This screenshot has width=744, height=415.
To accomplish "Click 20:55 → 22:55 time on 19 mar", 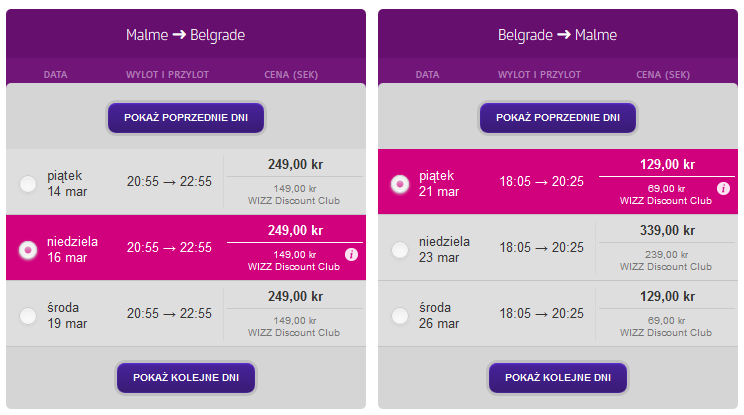I will click(169, 314).
